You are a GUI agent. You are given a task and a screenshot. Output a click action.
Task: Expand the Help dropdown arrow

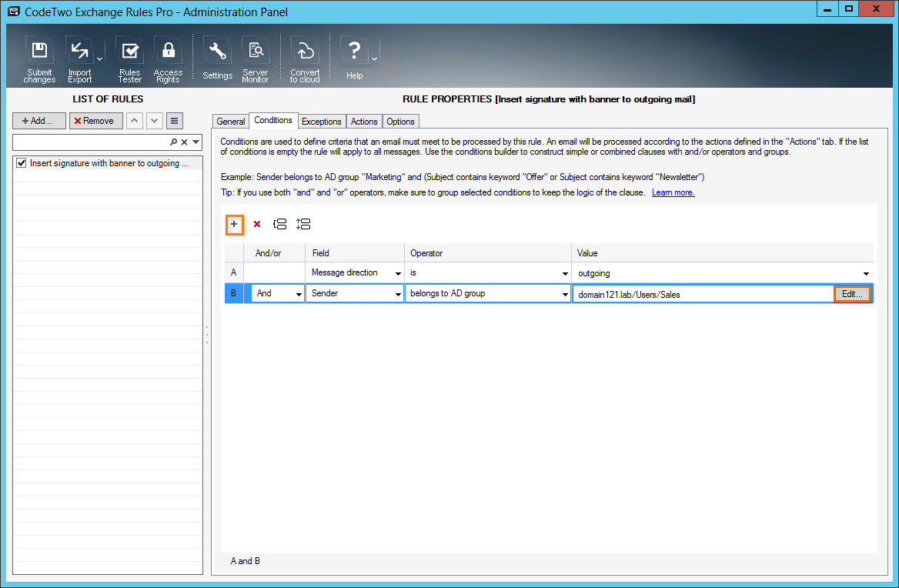pos(374,59)
